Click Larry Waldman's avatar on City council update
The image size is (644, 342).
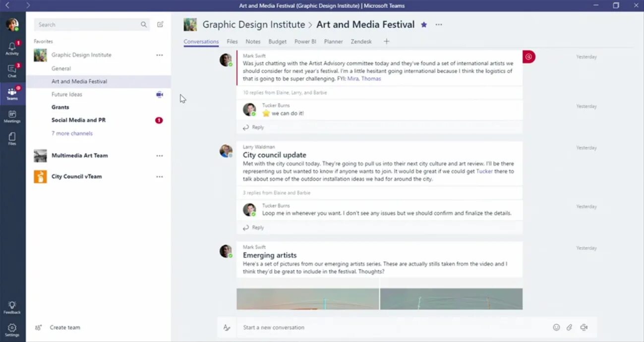(x=226, y=151)
